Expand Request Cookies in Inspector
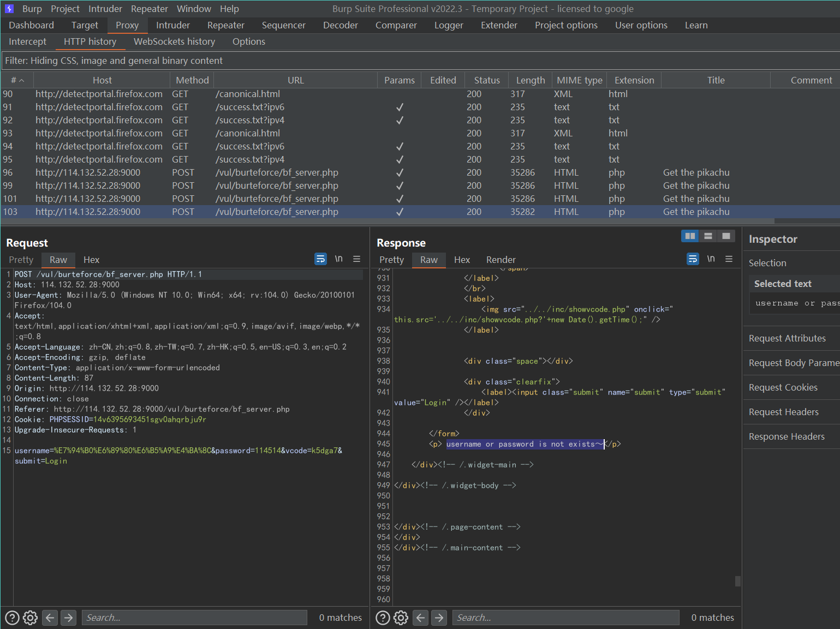Screen dimensions: 840x629 [x=791, y=387]
